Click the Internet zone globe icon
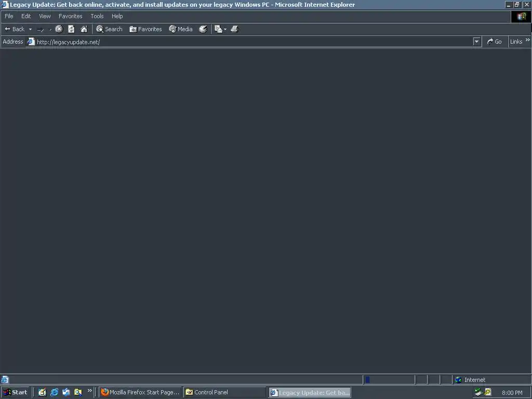Image resolution: width=532 pixels, height=399 pixels. pos(458,380)
